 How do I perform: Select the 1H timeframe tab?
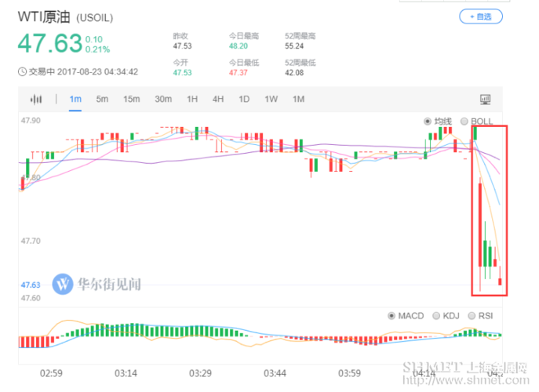tap(192, 100)
